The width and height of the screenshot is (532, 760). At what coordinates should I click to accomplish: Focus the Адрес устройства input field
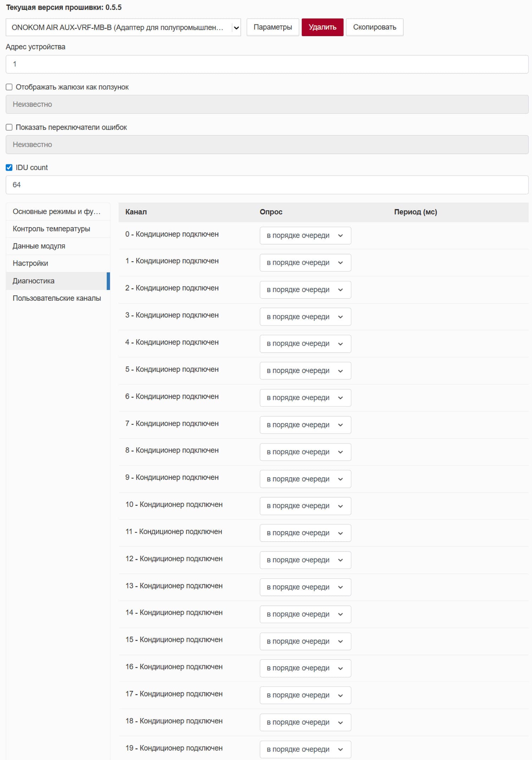(267, 64)
